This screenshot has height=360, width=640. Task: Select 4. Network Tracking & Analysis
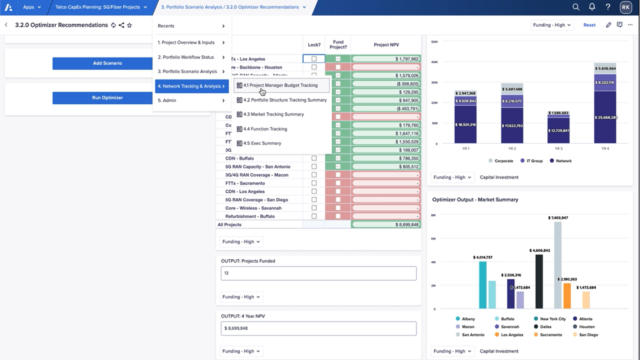click(x=191, y=86)
